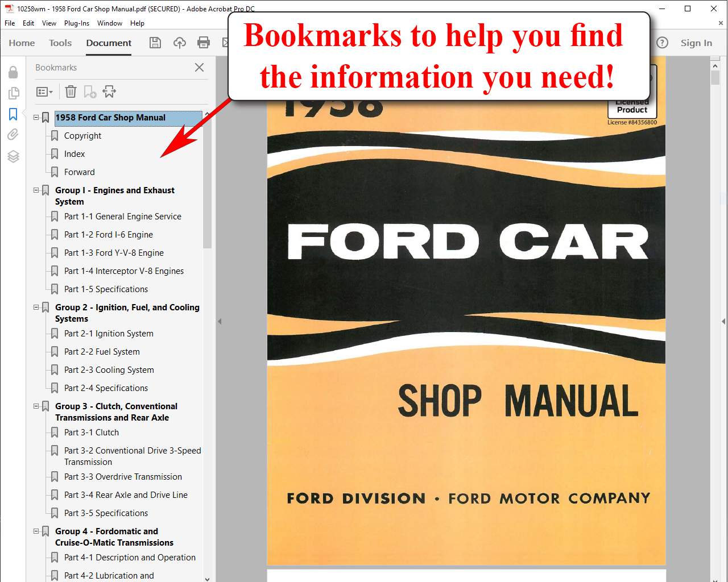Open Part 1-2 Ford I-6 Engine bookmark

click(x=109, y=235)
